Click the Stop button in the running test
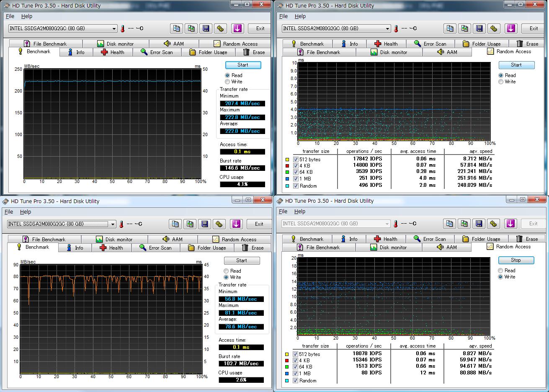 [x=516, y=260]
